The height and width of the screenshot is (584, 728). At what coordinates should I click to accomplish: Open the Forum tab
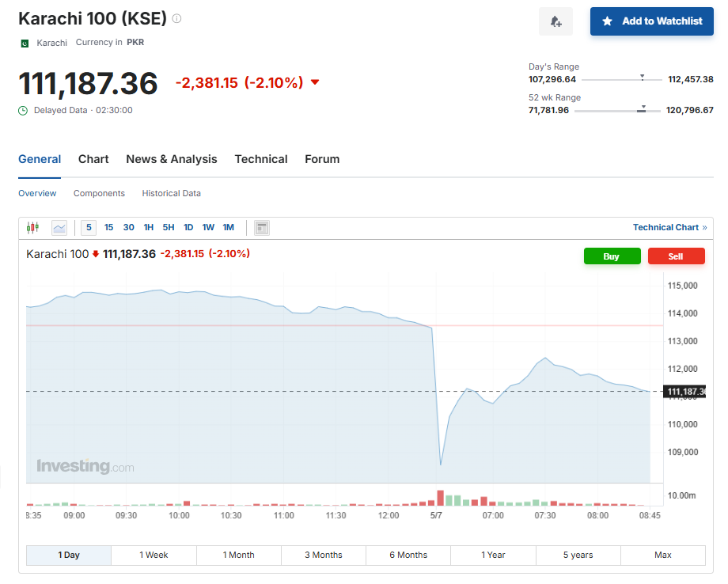click(322, 159)
